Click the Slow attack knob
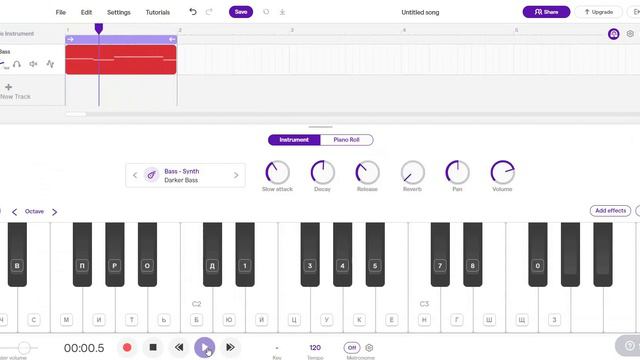 (278, 172)
